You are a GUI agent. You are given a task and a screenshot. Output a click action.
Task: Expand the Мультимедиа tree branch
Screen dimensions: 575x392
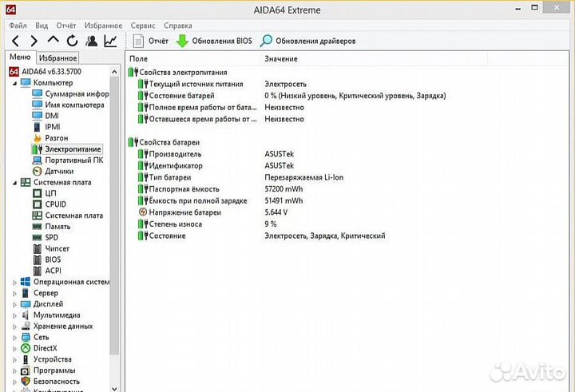pyautogui.click(x=14, y=315)
